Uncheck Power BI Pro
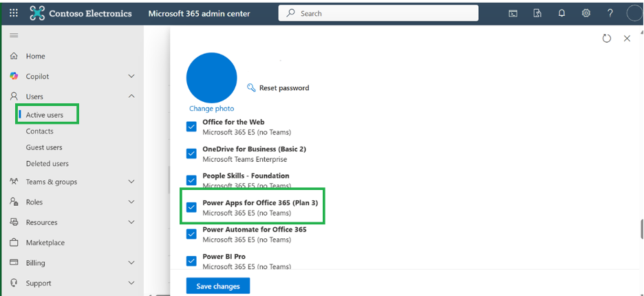This screenshot has height=296, width=644. click(x=191, y=262)
